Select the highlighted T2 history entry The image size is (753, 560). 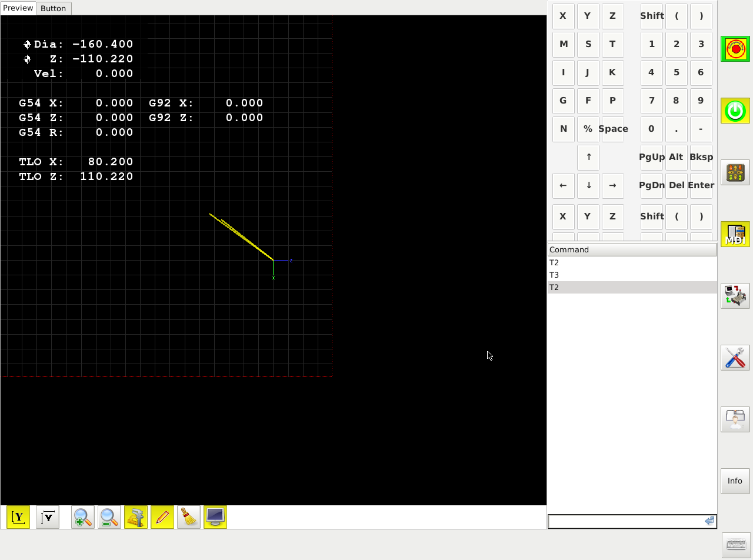(x=632, y=287)
